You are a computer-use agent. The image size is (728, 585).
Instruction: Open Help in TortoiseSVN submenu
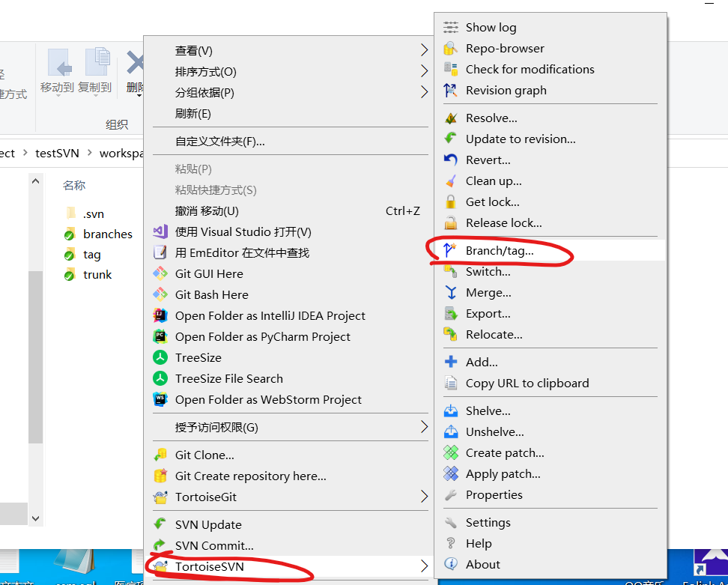(550, 543)
